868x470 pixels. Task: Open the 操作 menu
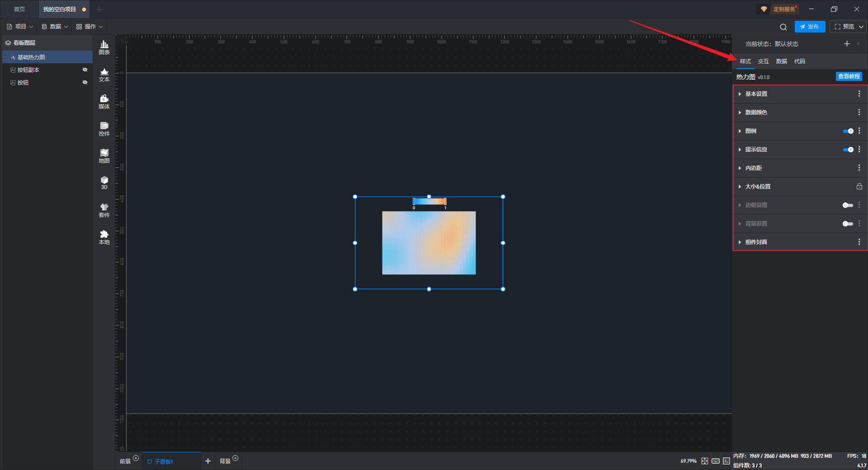[x=90, y=27]
